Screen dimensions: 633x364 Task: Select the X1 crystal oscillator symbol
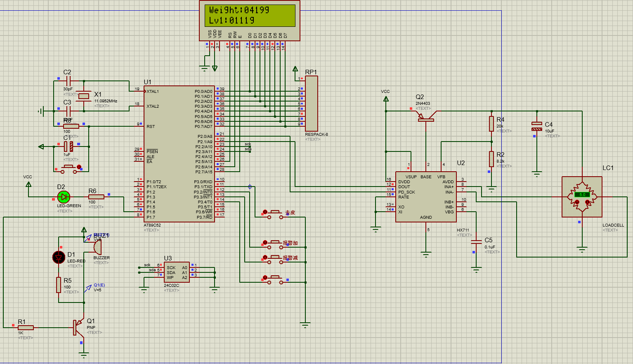tap(84, 96)
